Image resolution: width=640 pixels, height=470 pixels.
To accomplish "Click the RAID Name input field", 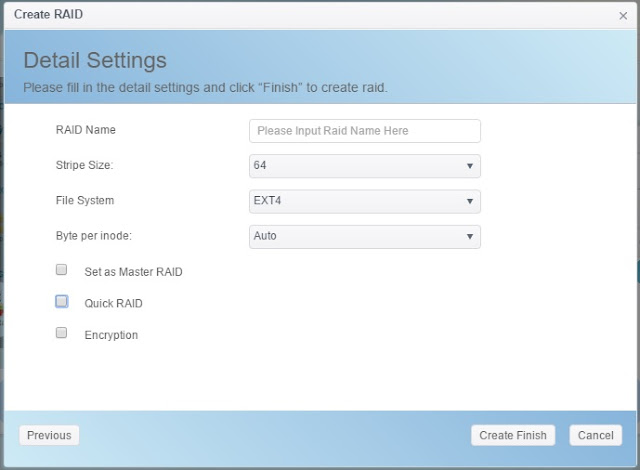I will pos(364,131).
